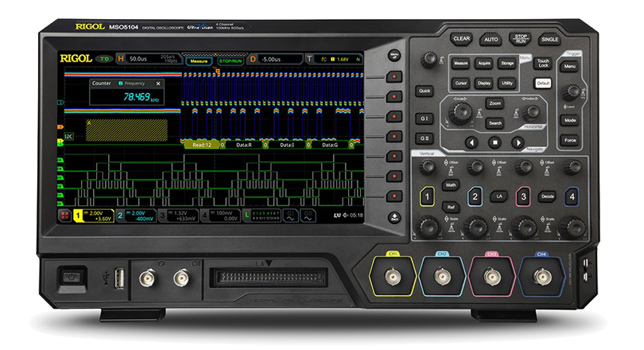The height and width of the screenshot is (350, 644).
Task: Toggle the Touch Lock key
Action: [543, 64]
